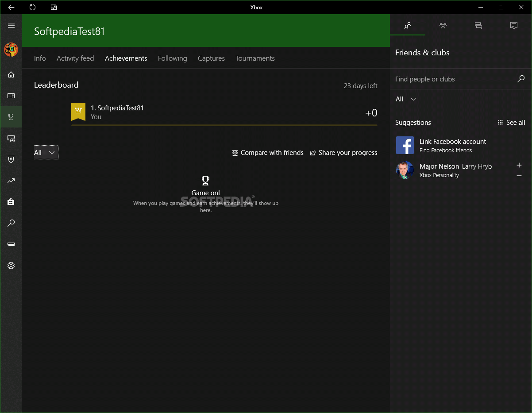Expand the All leaderboard filter dropdown
Screen dimensions: 532x413
pos(46,152)
